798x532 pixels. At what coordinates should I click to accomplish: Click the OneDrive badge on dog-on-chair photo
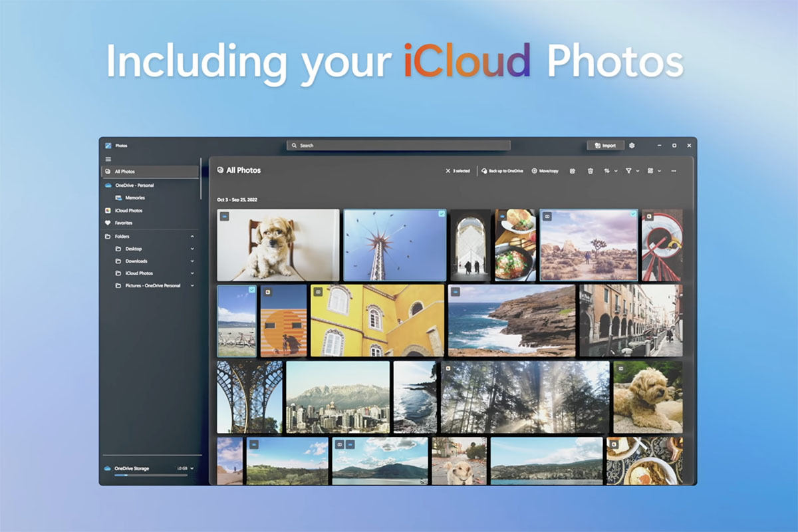click(x=225, y=216)
